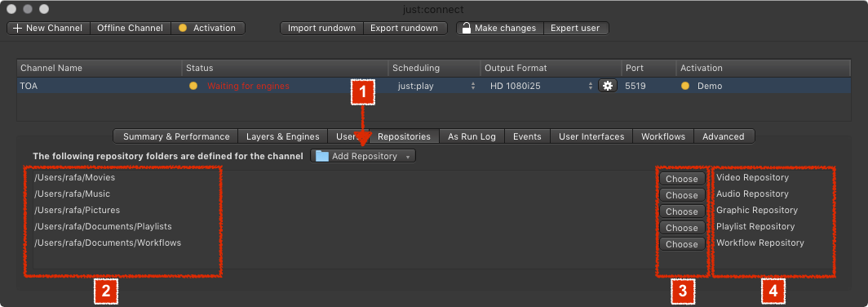Click Choose for Graphic Repository

coord(681,211)
